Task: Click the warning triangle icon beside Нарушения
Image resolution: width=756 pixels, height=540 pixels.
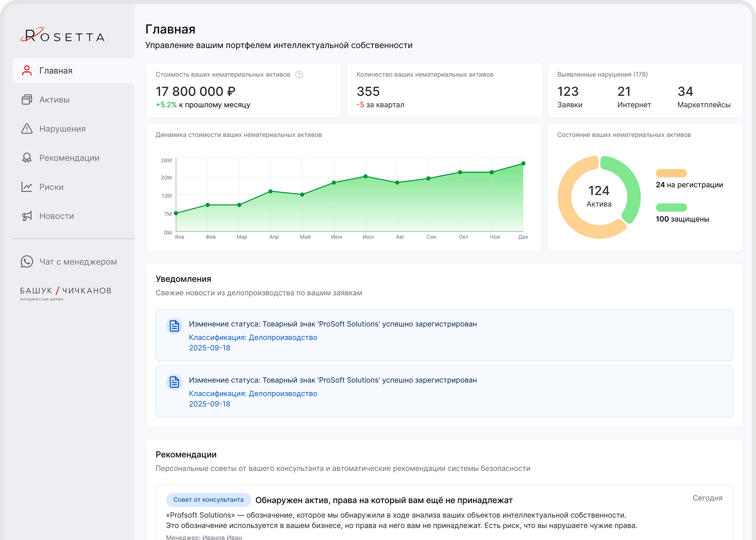Action: coord(27,129)
